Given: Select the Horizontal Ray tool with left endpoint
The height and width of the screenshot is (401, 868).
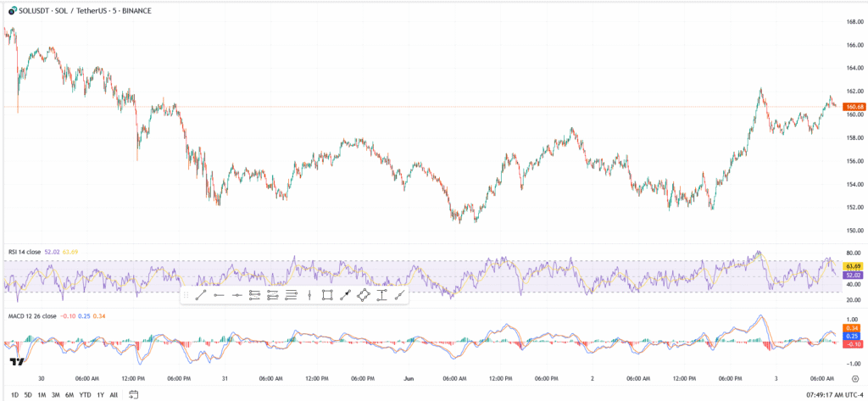Looking at the screenshot, I should (x=219, y=295).
